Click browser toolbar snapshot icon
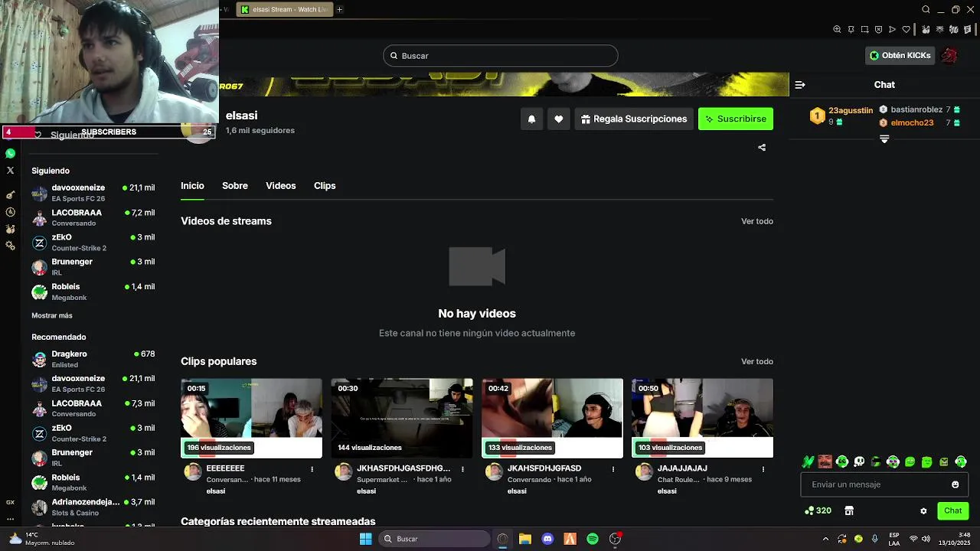The image size is (980, 551). pos(864,30)
